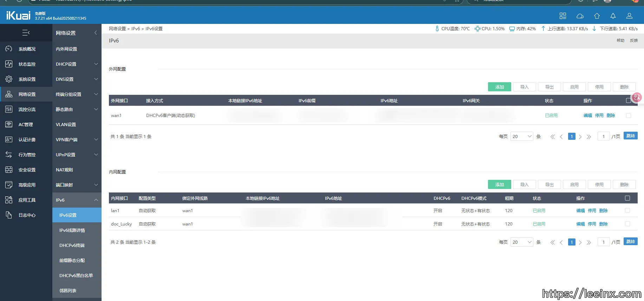Click the home icon in the top bar

point(597,16)
